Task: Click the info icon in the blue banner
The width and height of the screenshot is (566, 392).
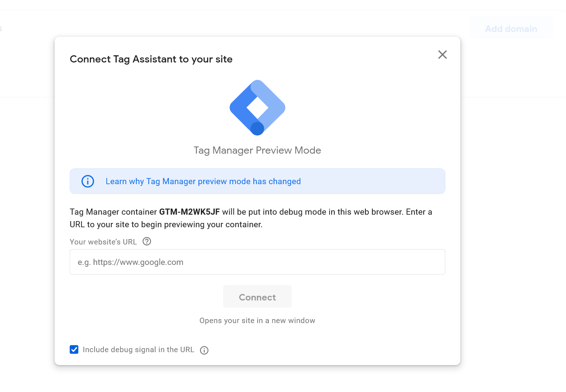Action: click(x=88, y=181)
